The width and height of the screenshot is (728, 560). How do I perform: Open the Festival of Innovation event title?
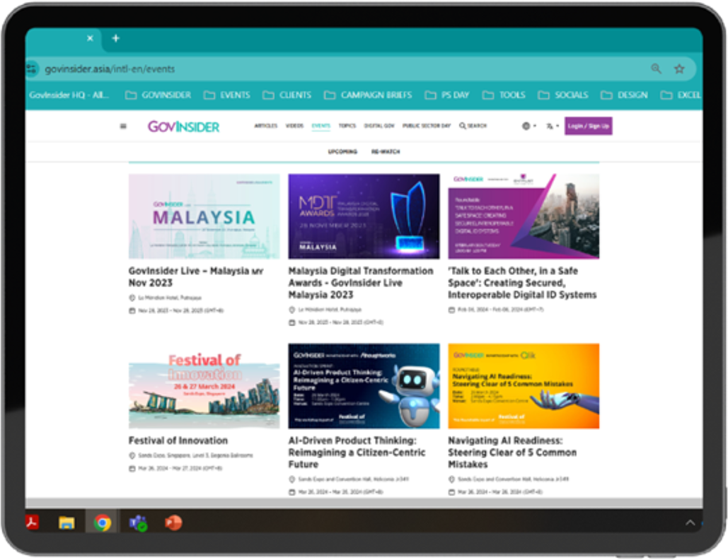point(178,441)
